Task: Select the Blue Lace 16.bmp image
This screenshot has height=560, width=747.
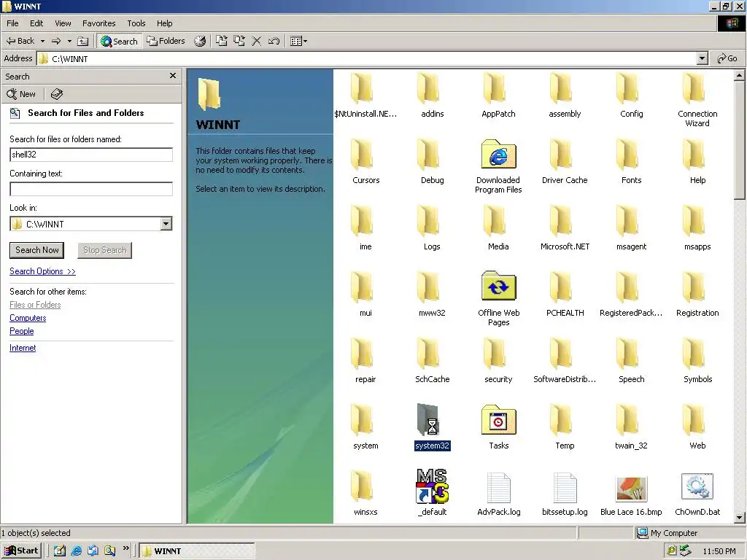Action: (x=631, y=494)
